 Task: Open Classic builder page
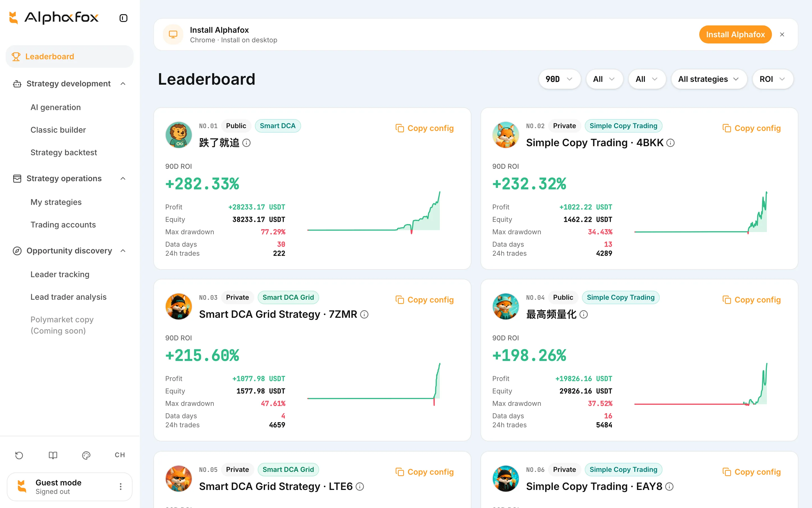click(58, 130)
